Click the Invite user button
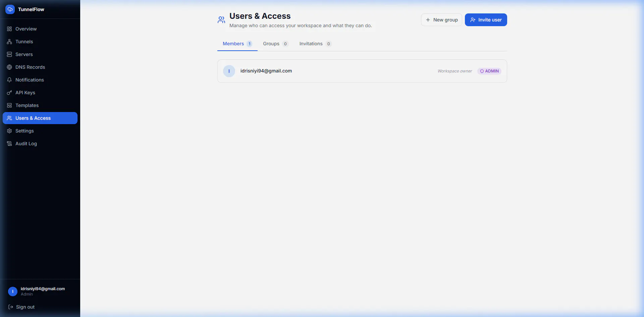Screen dimensions: 644x317 486,20
